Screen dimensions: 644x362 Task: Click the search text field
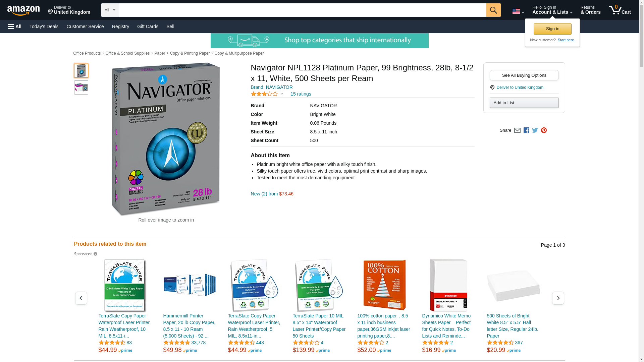point(302,10)
